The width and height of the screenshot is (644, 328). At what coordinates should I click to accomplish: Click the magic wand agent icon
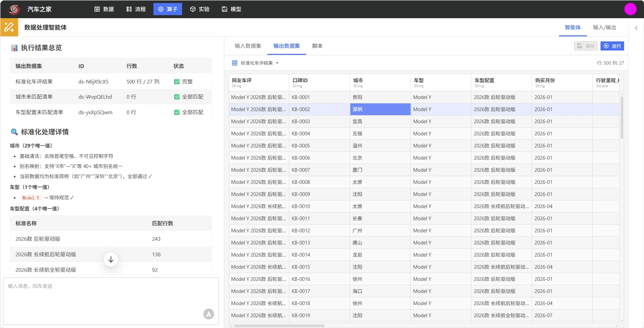point(9,27)
